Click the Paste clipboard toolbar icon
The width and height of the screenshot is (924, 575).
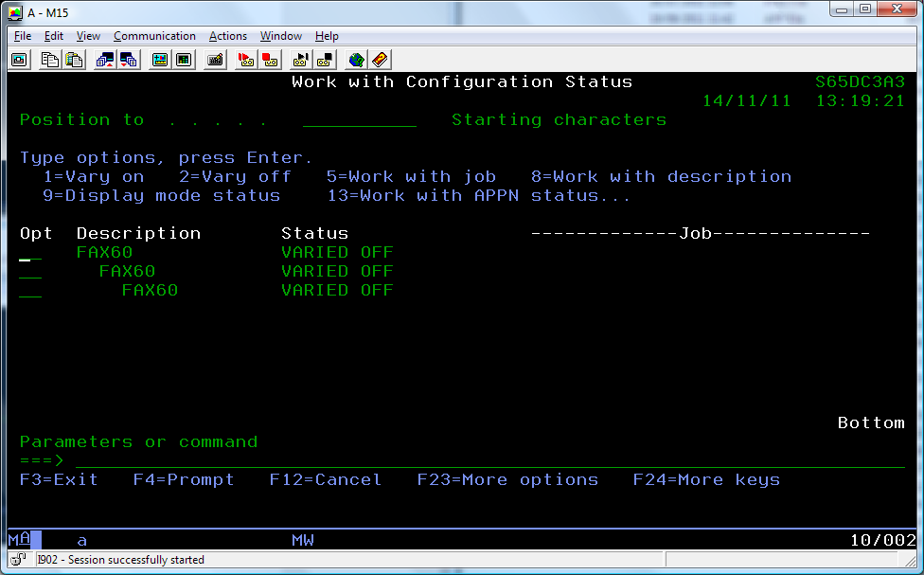[74, 60]
